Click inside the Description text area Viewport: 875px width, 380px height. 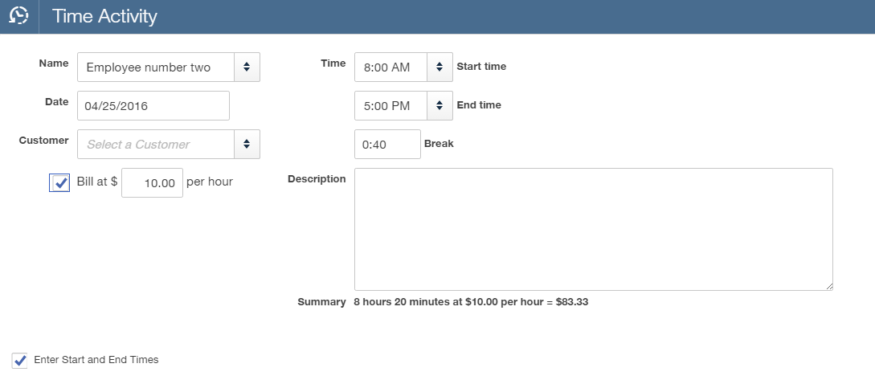594,229
